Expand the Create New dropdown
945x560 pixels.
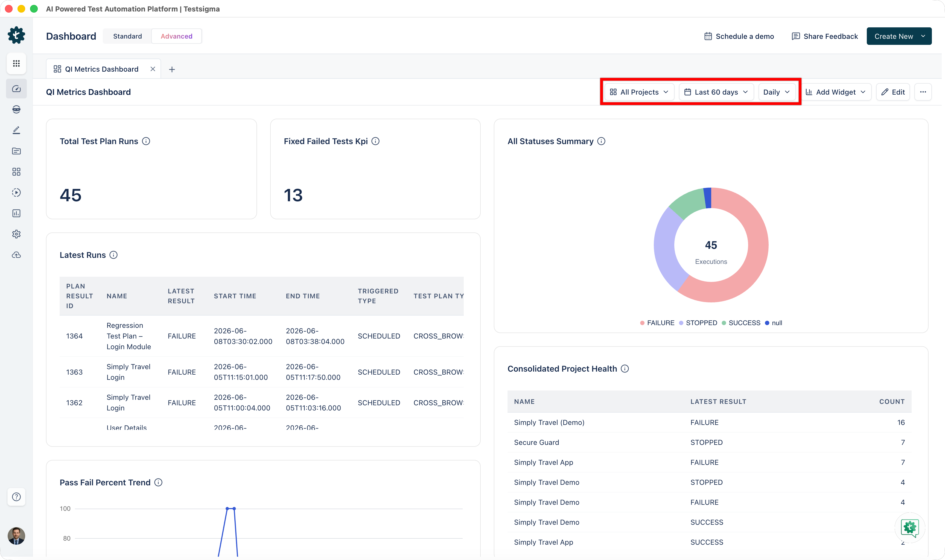click(x=899, y=36)
